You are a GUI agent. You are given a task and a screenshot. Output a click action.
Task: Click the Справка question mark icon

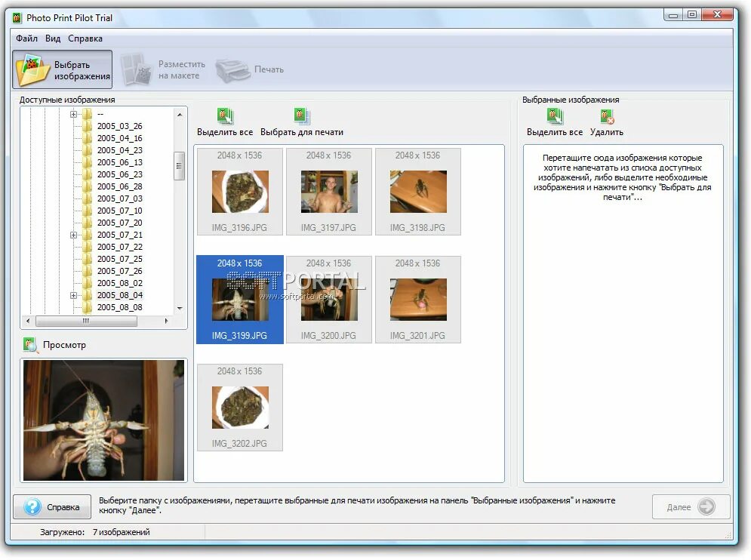(32, 507)
